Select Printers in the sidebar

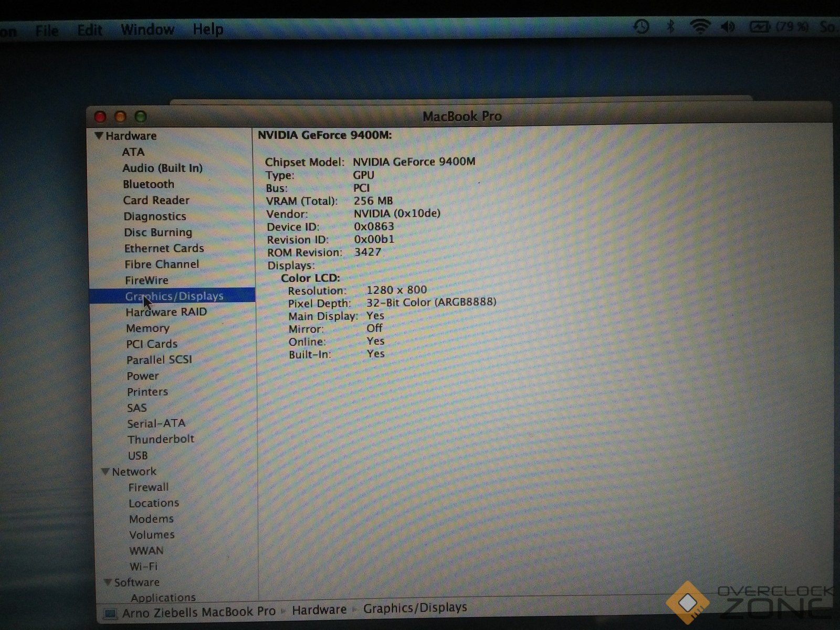pyautogui.click(x=148, y=392)
